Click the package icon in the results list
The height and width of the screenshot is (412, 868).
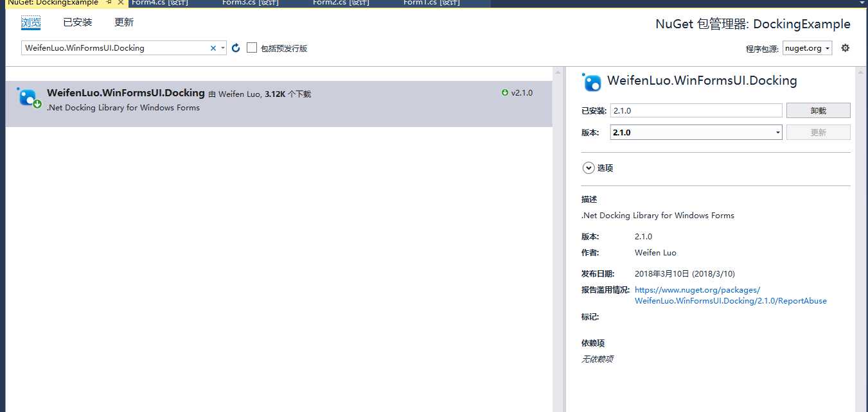pos(30,98)
